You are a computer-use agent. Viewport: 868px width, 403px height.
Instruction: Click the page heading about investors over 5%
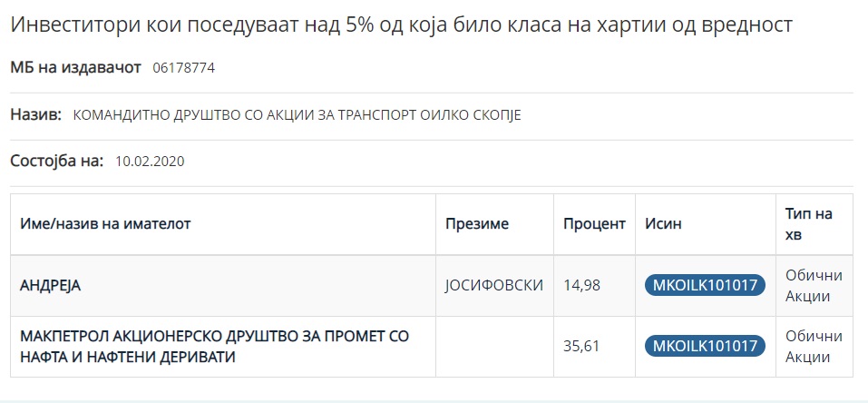pyautogui.click(x=401, y=25)
